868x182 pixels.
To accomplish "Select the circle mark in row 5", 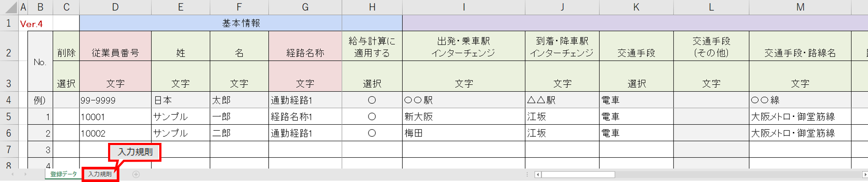I will [x=372, y=117].
